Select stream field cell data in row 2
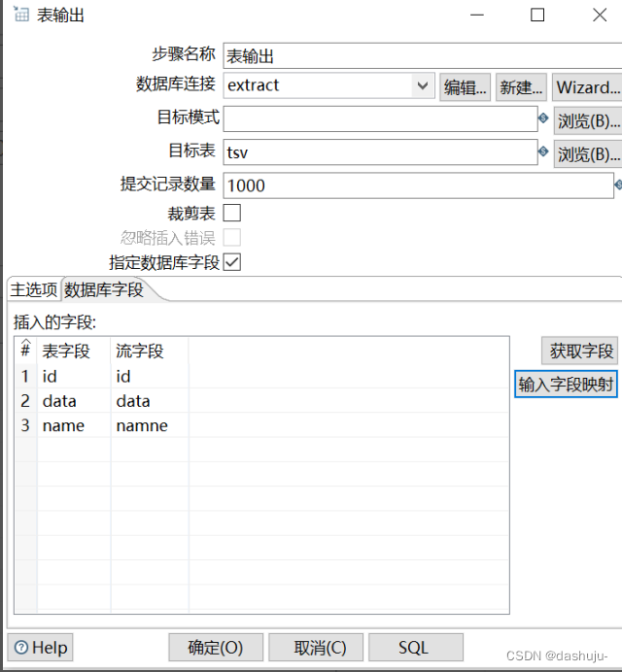 (x=150, y=401)
